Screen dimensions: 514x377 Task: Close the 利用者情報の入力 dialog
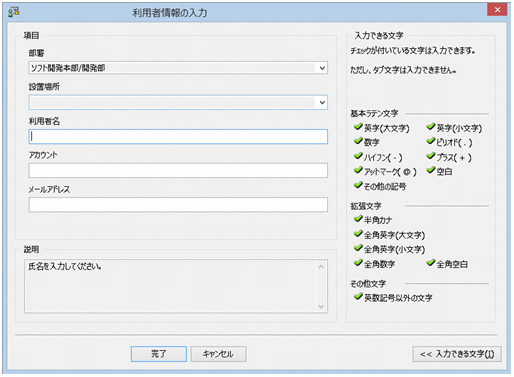click(x=497, y=10)
